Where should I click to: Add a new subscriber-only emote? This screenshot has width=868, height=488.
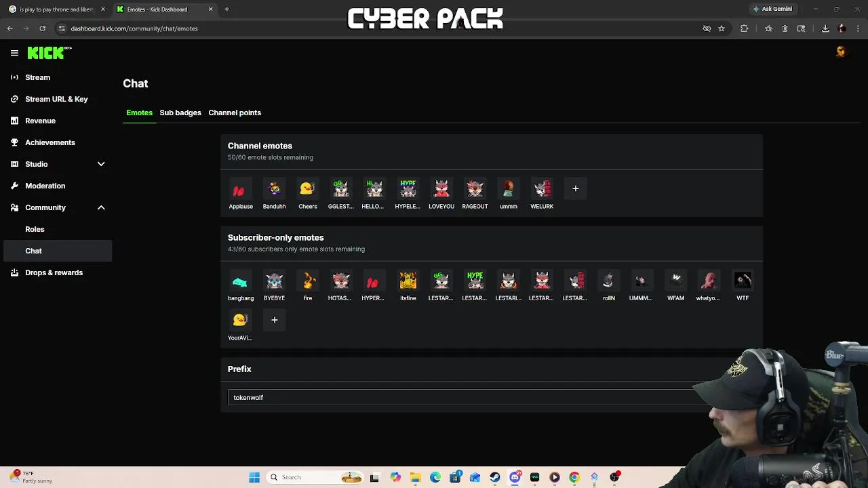tap(274, 320)
